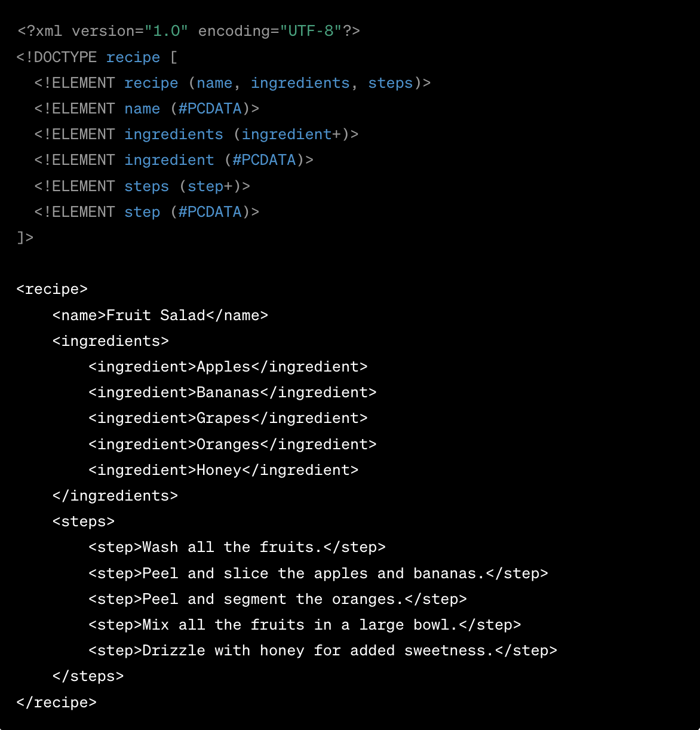Click the opening <recipe> tag
700x730 pixels.
(x=52, y=289)
